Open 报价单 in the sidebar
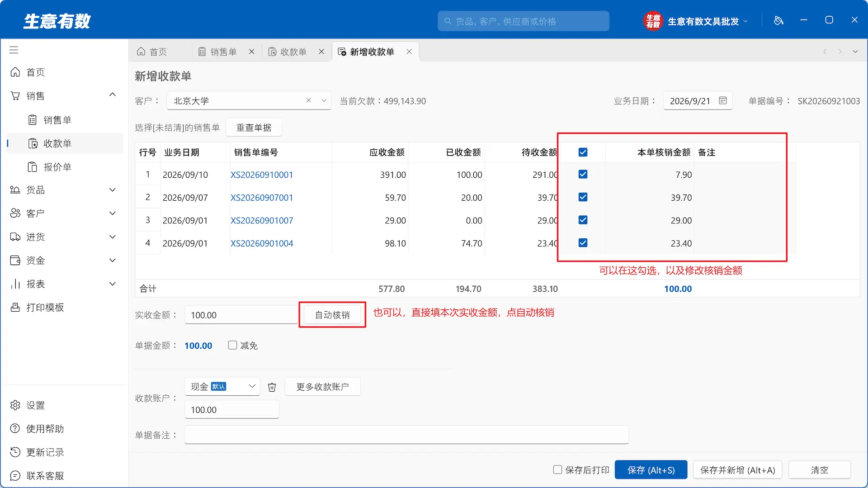Image resolution: width=868 pixels, height=488 pixels. tap(65, 167)
